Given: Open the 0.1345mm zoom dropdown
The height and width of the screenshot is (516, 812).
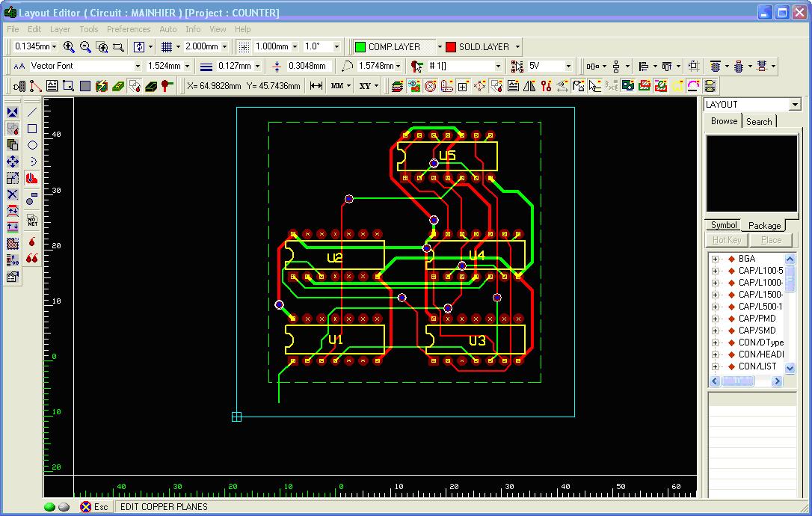Looking at the screenshot, I should pos(55,46).
